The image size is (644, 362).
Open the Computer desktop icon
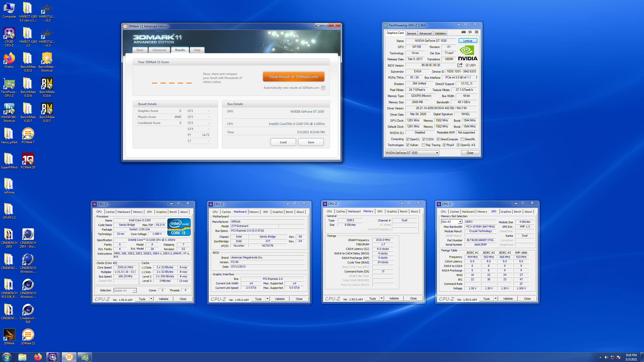coord(9,10)
